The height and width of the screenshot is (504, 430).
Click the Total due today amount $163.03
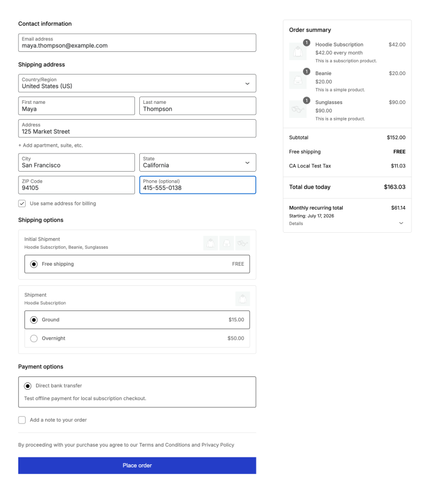(395, 187)
